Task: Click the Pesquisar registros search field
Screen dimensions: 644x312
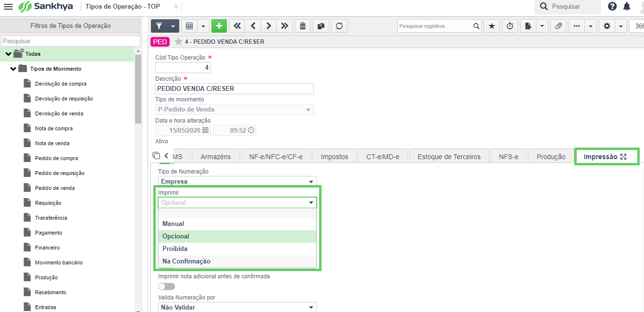Action: [x=435, y=26]
